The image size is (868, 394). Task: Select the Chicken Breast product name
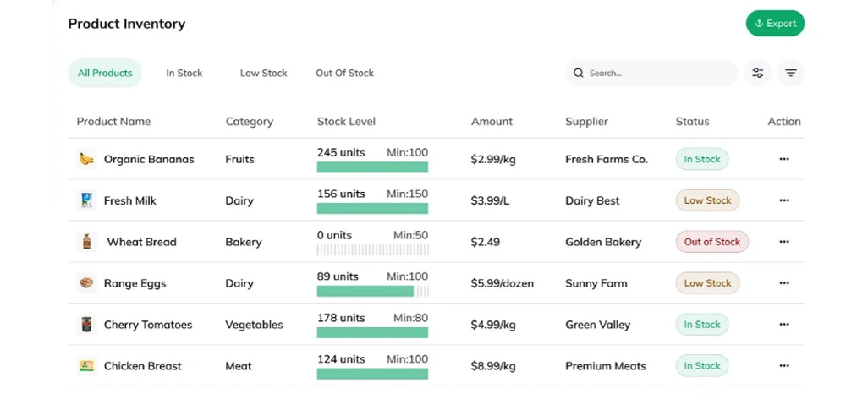[143, 366]
